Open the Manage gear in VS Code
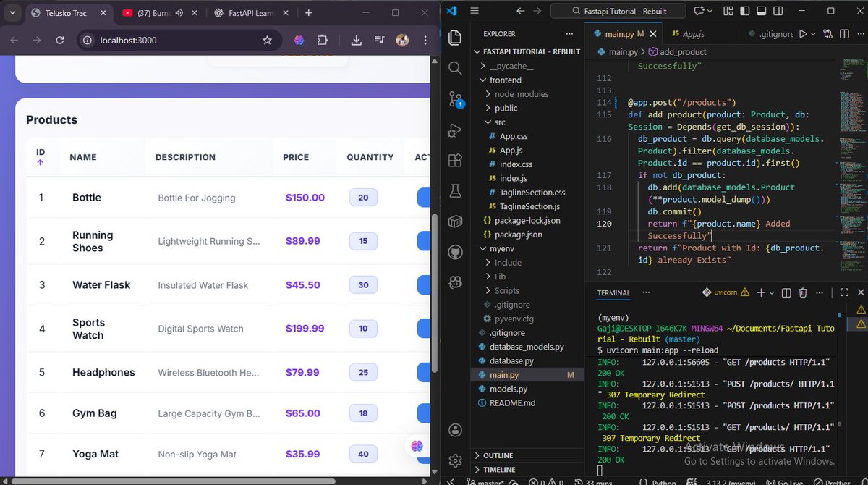Image resolution: width=868 pixels, height=485 pixels. coord(455,460)
